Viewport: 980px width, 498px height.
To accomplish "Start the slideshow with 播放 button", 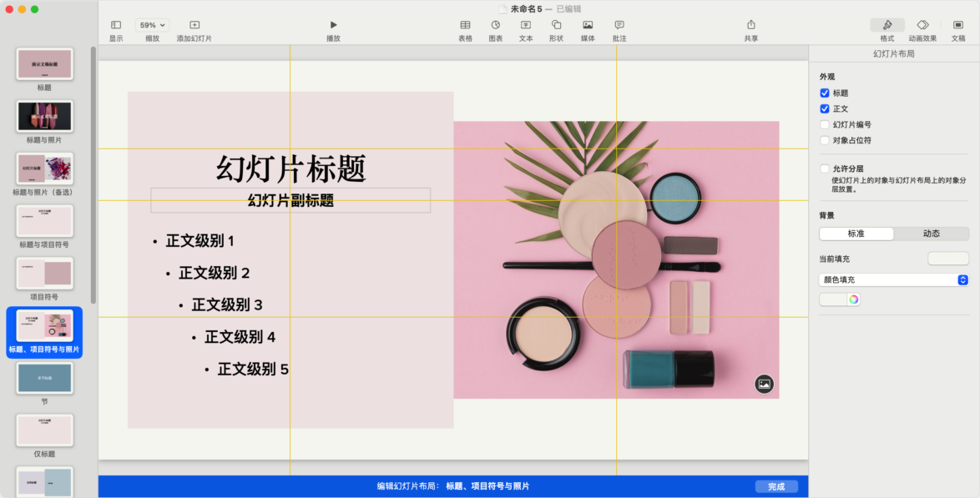I will click(333, 25).
